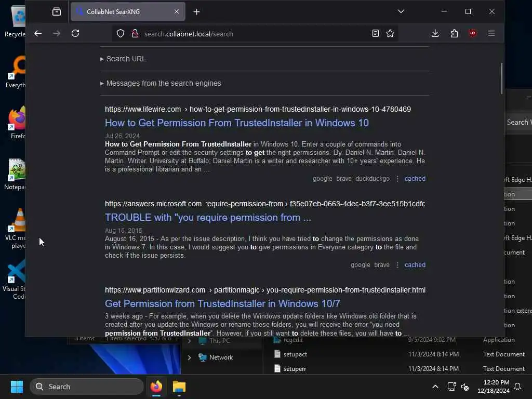Open the Firefox desktop shortcut
The image size is (532, 399).
17,123
